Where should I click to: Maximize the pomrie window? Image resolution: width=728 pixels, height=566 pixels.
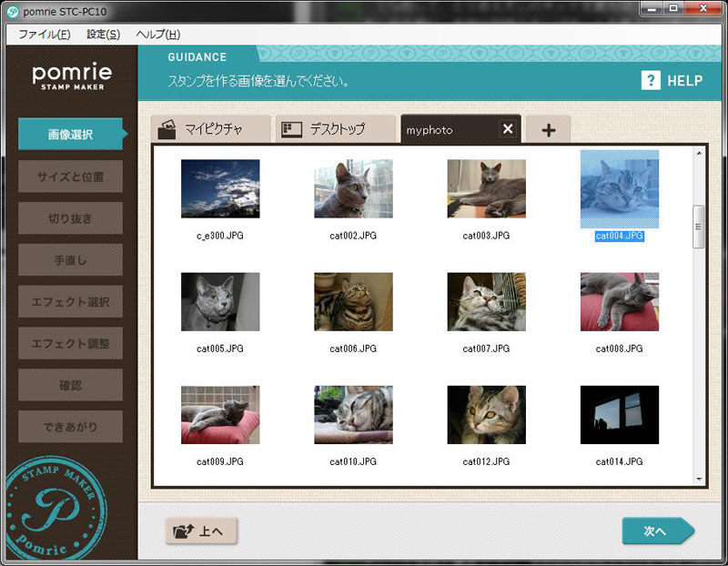click(673, 8)
